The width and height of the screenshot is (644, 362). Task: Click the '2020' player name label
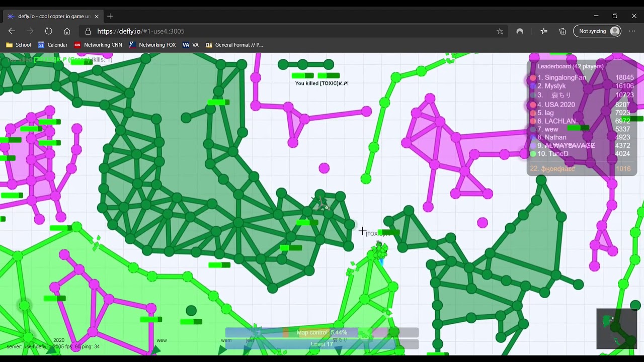click(59, 340)
